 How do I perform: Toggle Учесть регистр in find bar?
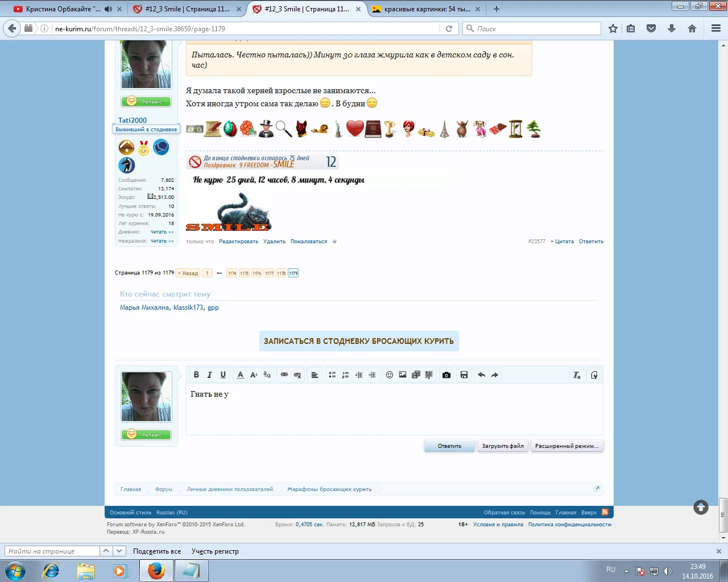pyautogui.click(x=215, y=551)
